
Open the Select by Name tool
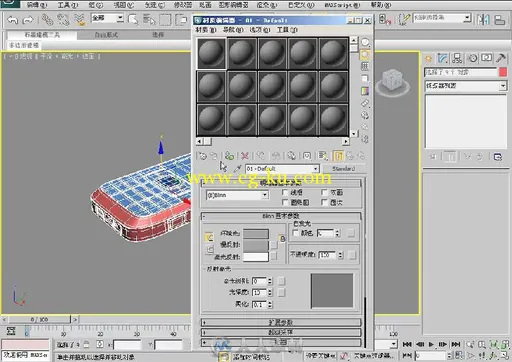click(x=149, y=20)
